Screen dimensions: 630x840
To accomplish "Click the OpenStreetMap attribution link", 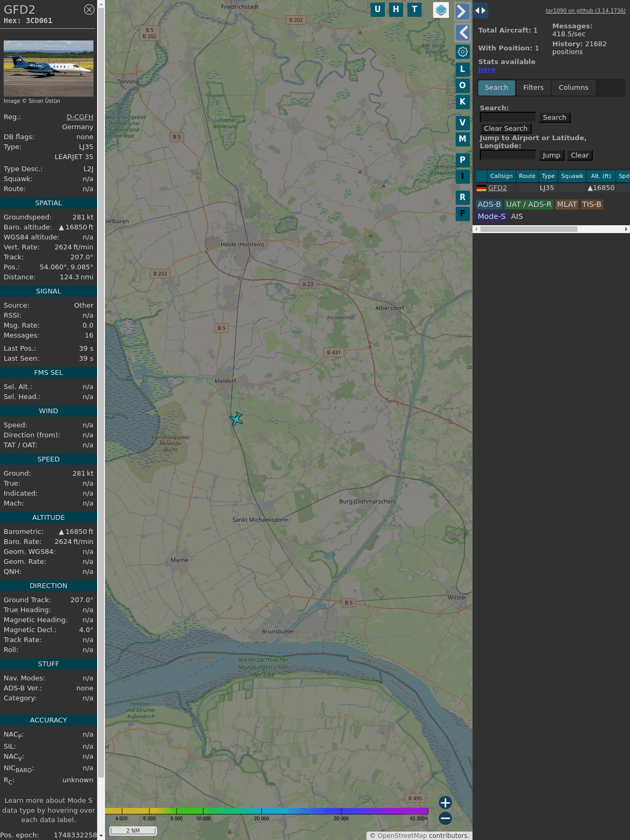I will [402, 836].
